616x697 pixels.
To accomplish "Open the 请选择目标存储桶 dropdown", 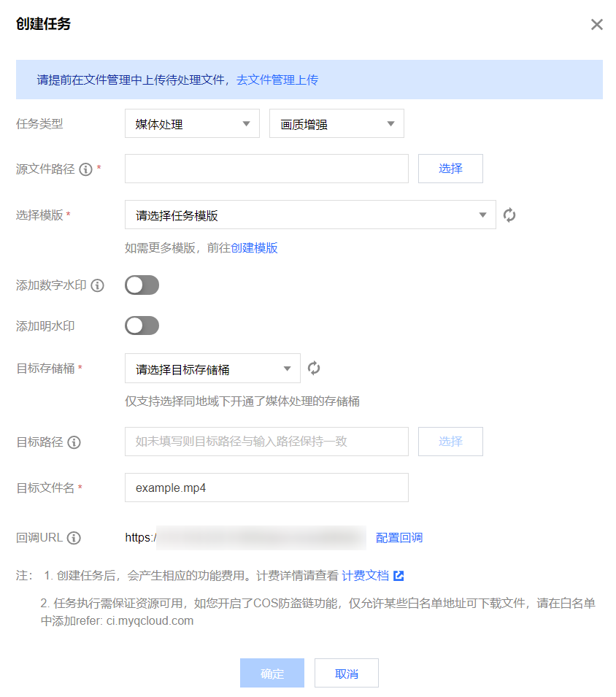I will click(212, 369).
